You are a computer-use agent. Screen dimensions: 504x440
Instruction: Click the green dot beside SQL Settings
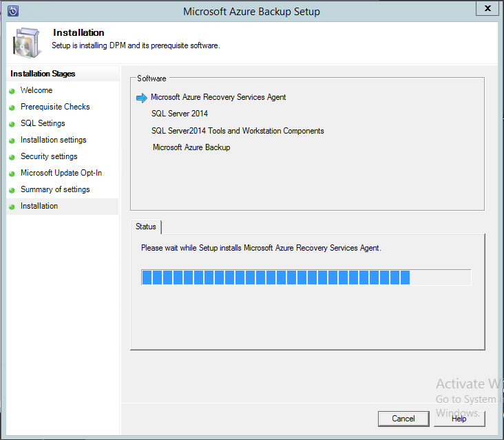pyautogui.click(x=12, y=124)
